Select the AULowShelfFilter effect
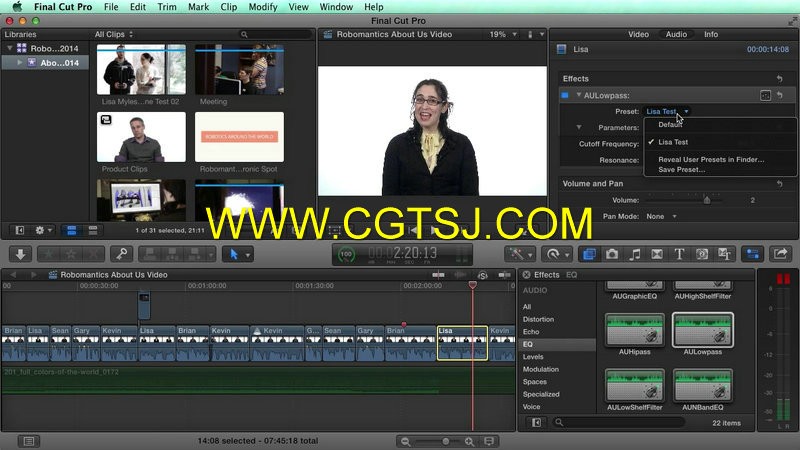This screenshot has width=800, height=450. 635,386
